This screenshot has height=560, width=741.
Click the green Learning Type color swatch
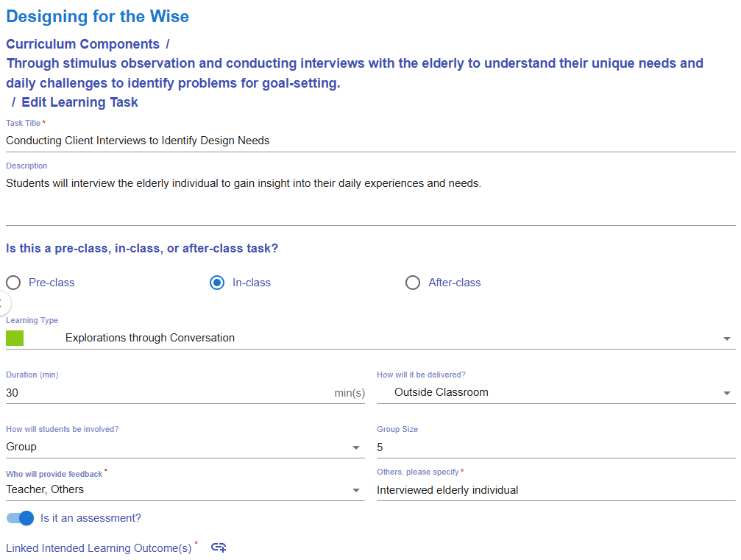coord(15,339)
